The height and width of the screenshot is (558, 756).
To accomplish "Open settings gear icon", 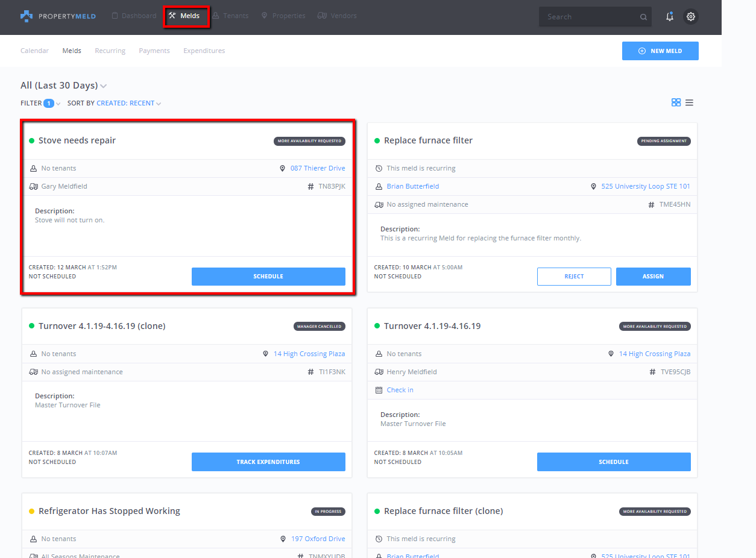I will click(x=691, y=17).
